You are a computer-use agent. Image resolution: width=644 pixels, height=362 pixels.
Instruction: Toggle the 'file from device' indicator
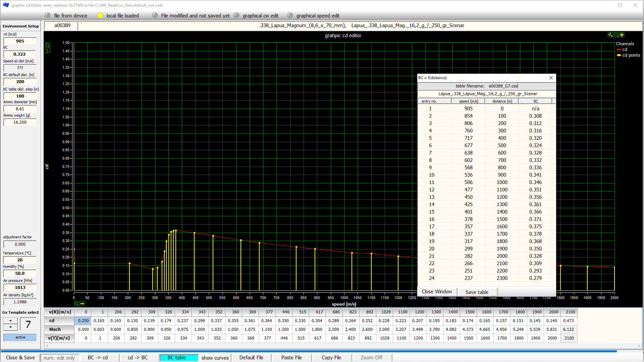coord(48,16)
